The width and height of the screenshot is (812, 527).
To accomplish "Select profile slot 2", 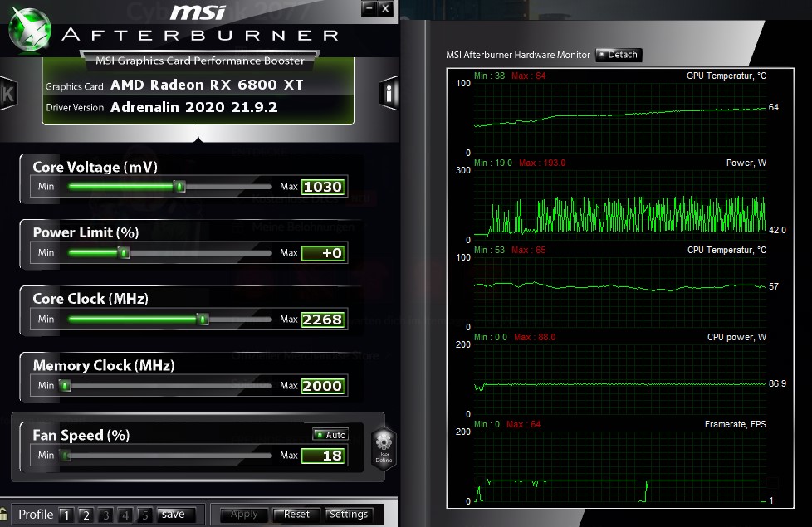I will pyautogui.click(x=86, y=515).
